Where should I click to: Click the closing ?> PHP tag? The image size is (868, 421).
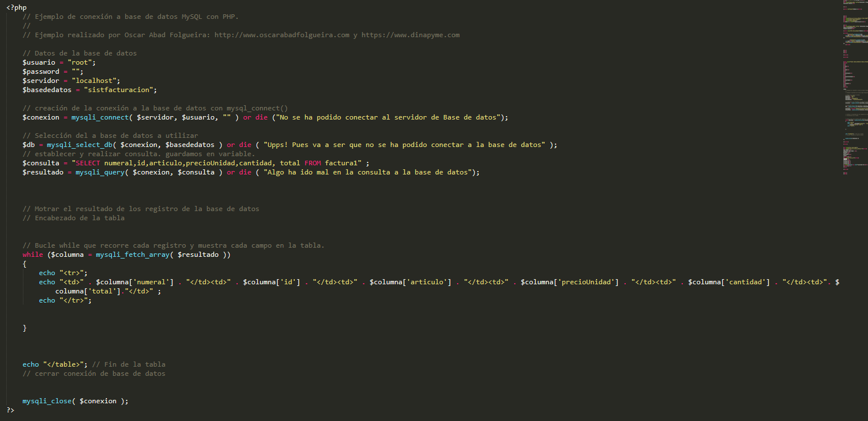tap(10, 410)
